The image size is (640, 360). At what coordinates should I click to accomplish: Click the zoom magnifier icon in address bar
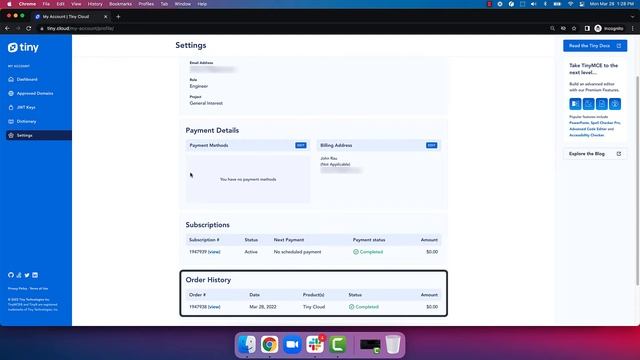(552, 28)
